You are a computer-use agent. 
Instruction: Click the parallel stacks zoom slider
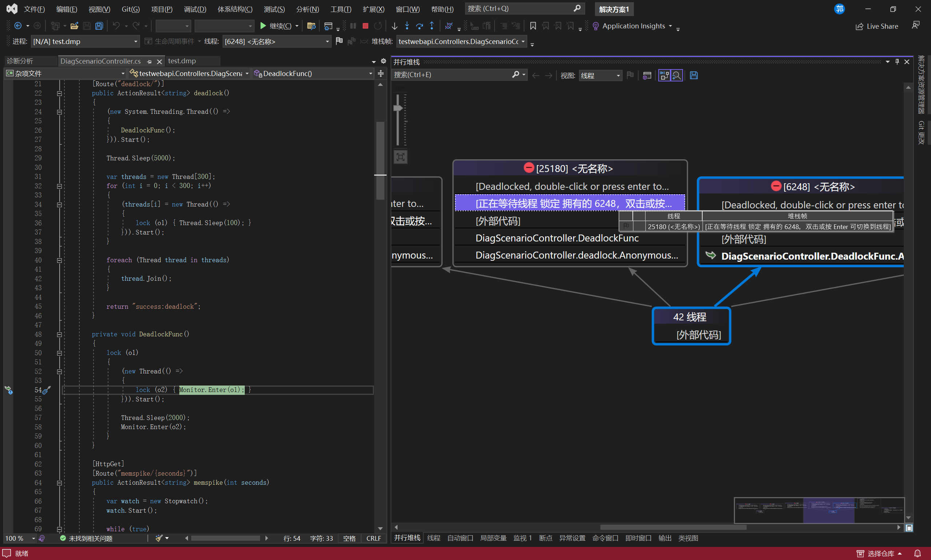tap(398, 108)
